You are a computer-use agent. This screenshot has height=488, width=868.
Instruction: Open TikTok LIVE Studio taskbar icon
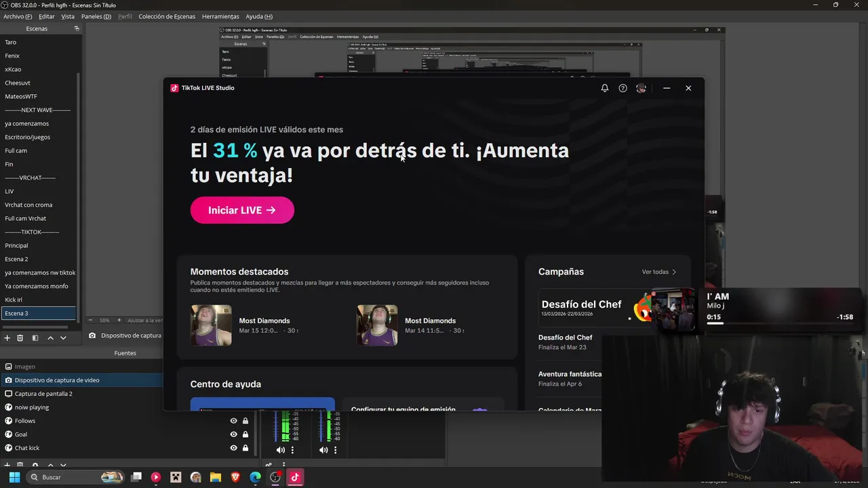(x=295, y=477)
